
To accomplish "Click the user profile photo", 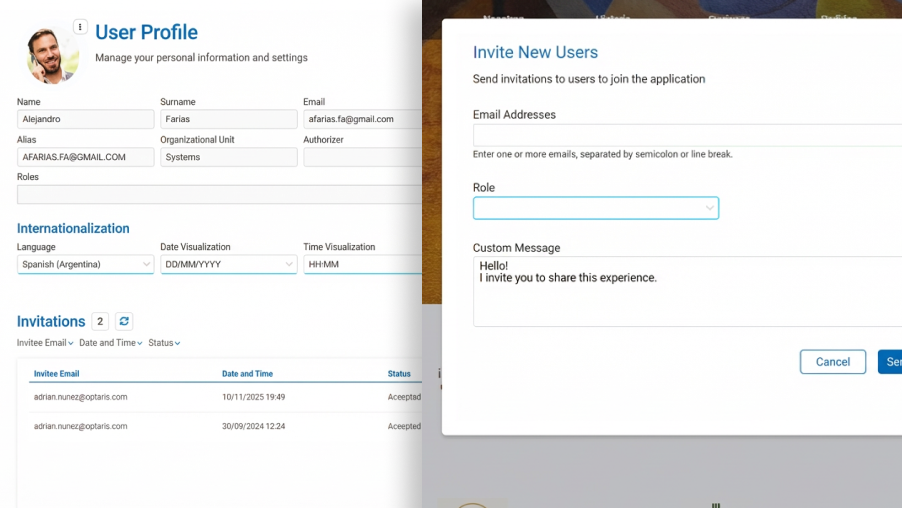I will [x=52, y=56].
